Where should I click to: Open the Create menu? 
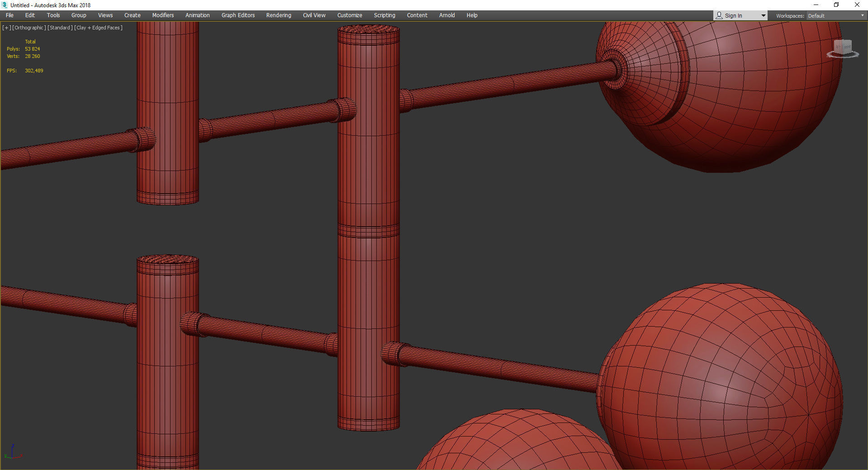tap(133, 15)
